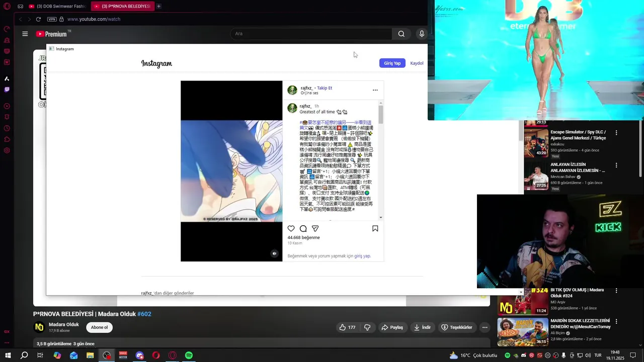Reload the page with the refresh icon
The width and height of the screenshot is (644, 362).
pos(38,19)
